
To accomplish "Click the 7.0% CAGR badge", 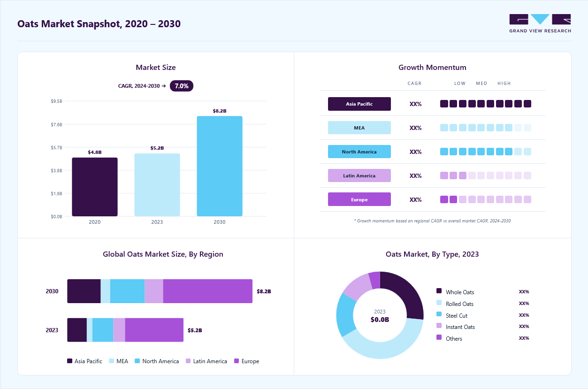I will pyautogui.click(x=181, y=86).
